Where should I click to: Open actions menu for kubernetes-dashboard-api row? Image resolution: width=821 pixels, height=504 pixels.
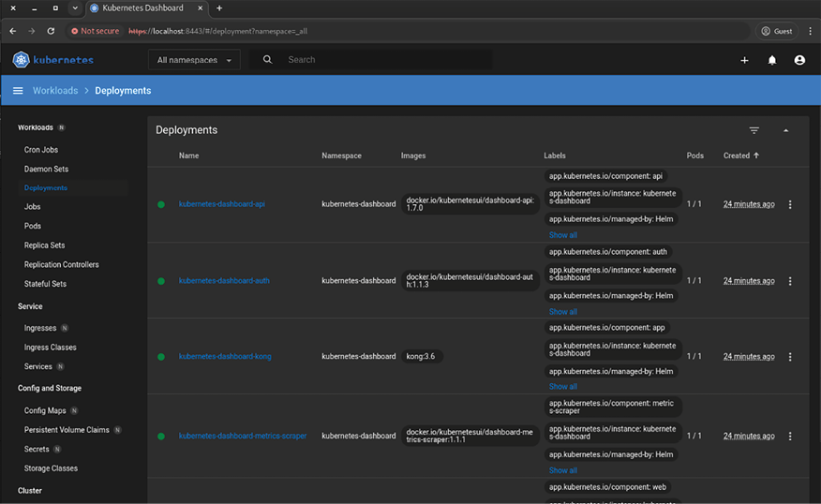[x=790, y=204]
